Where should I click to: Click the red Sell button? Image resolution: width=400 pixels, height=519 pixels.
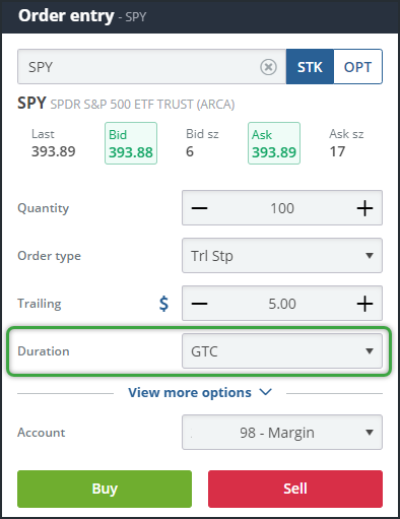click(295, 489)
